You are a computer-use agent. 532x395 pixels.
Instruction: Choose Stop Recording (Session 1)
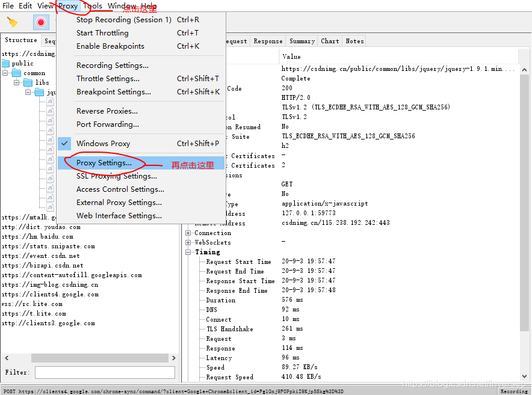pyautogui.click(x=141, y=20)
